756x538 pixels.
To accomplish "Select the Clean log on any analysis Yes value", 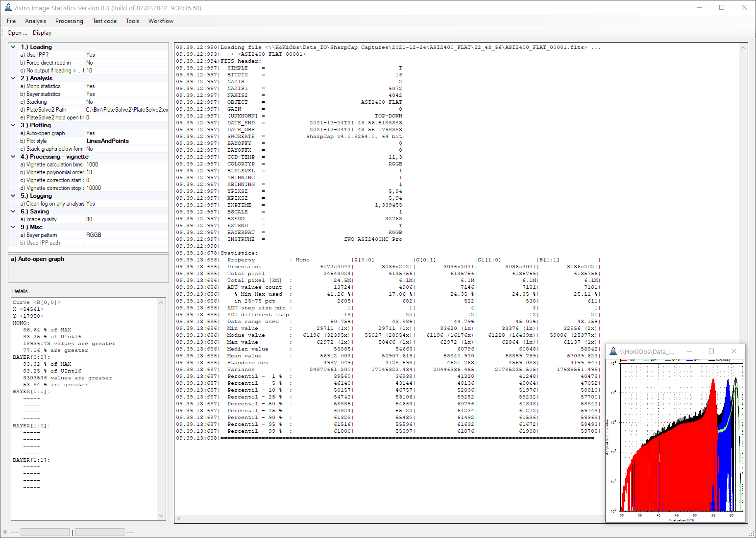I will pyautogui.click(x=126, y=204).
